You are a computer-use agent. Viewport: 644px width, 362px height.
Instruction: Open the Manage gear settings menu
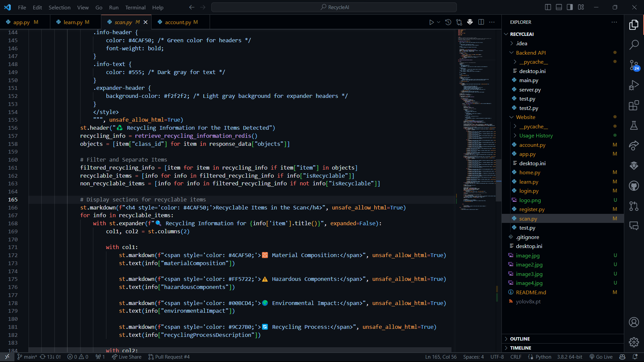coord(634,342)
